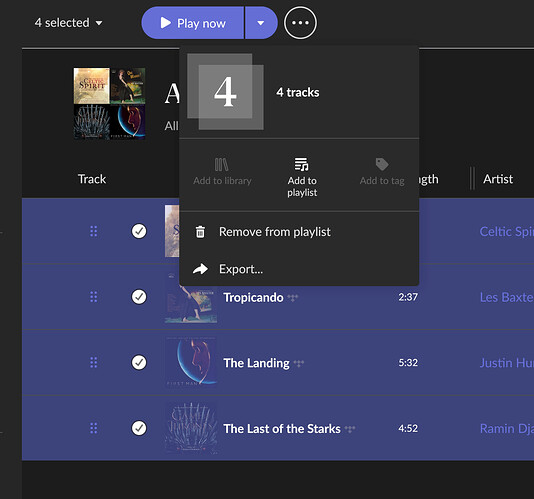Screen dimensions: 534x499
Task: Click the Add to tag icon
Action: pos(382,164)
